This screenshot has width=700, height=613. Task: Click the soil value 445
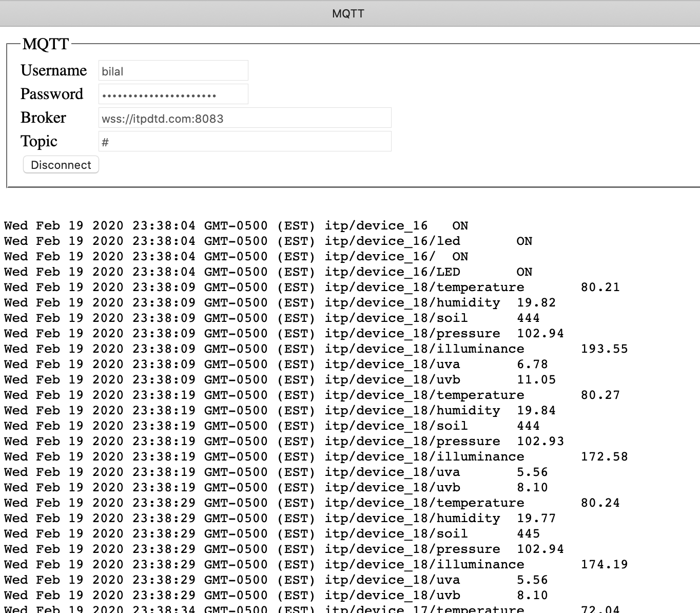click(529, 534)
